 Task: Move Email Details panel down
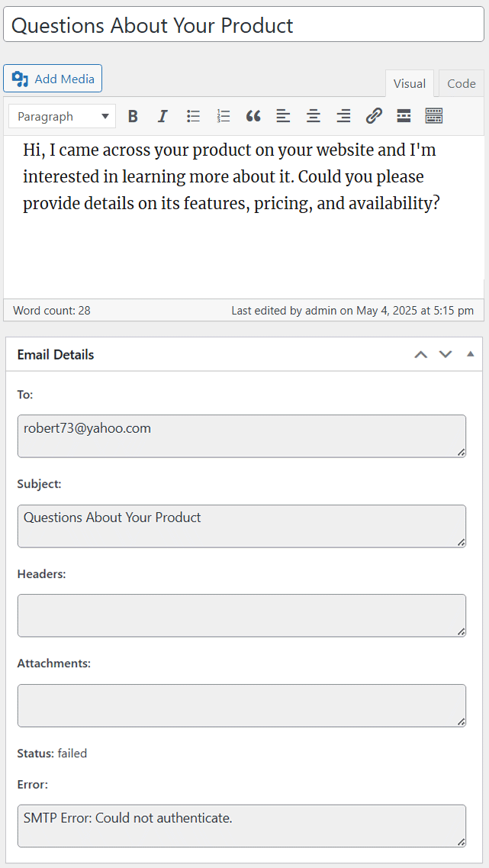[x=446, y=354]
